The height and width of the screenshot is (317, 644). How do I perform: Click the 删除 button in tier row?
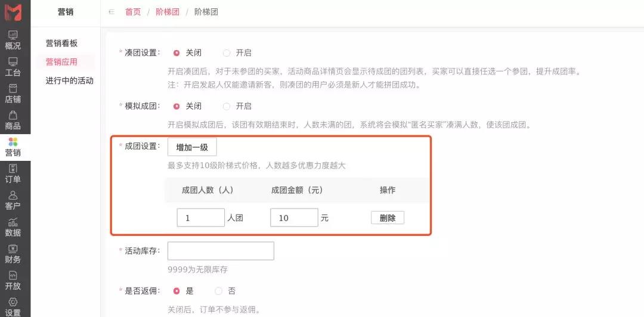pyautogui.click(x=388, y=218)
